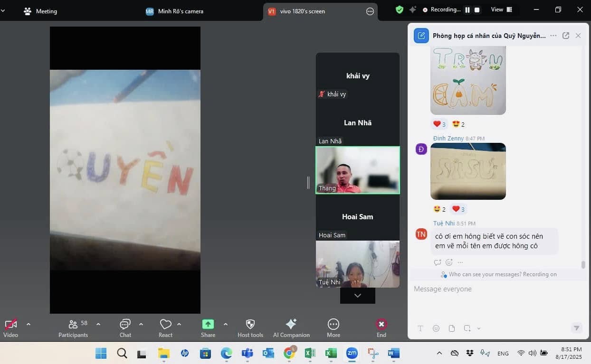Pop out the chat panel window
This screenshot has height=364, width=591.
point(565,36)
